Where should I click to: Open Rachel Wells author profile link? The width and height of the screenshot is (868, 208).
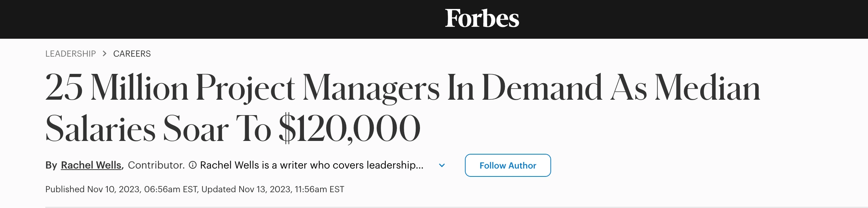pos(91,165)
